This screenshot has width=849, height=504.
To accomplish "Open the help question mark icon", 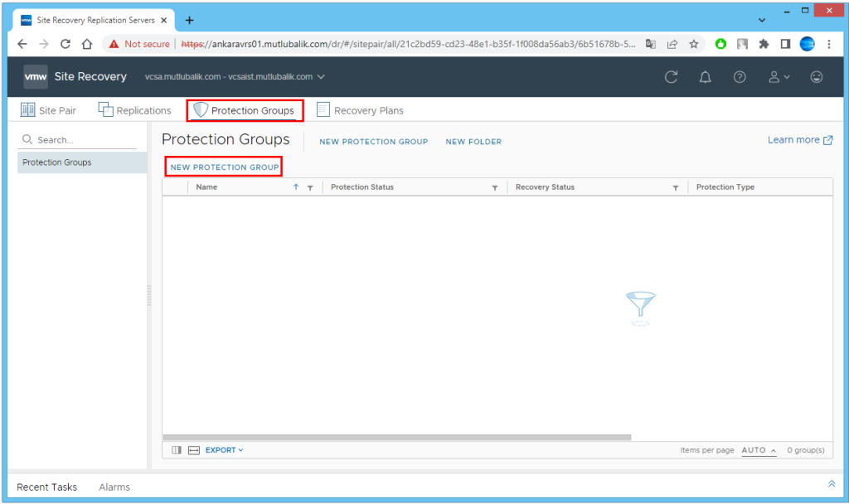I will point(739,77).
